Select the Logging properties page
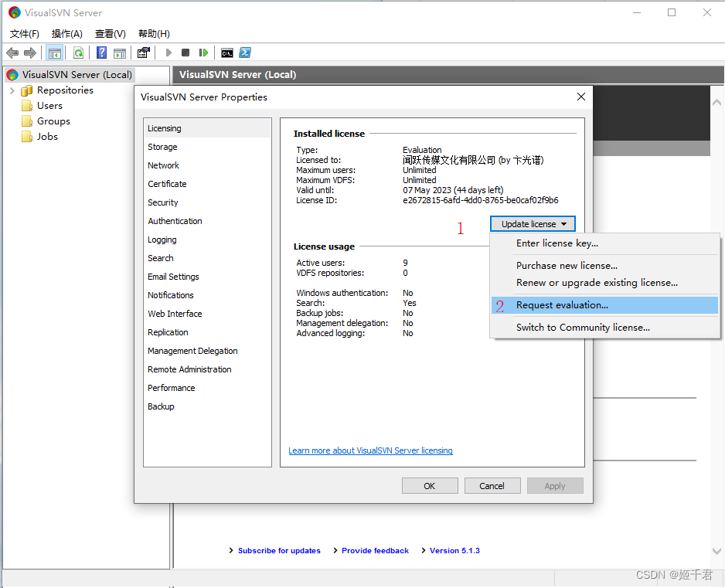The width and height of the screenshot is (725, 588). 207,240
